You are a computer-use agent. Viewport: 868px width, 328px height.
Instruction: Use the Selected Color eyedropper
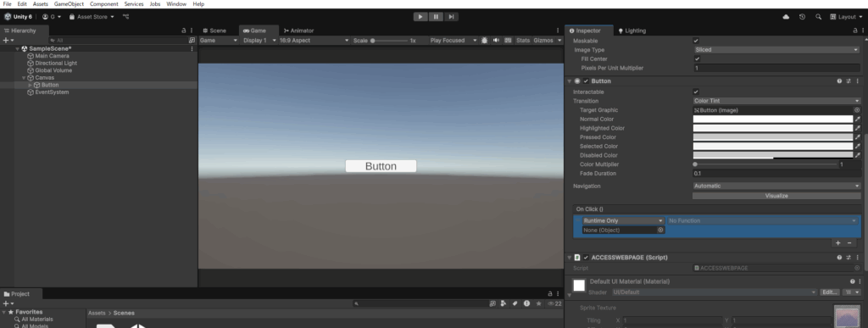tap(858, 147)
